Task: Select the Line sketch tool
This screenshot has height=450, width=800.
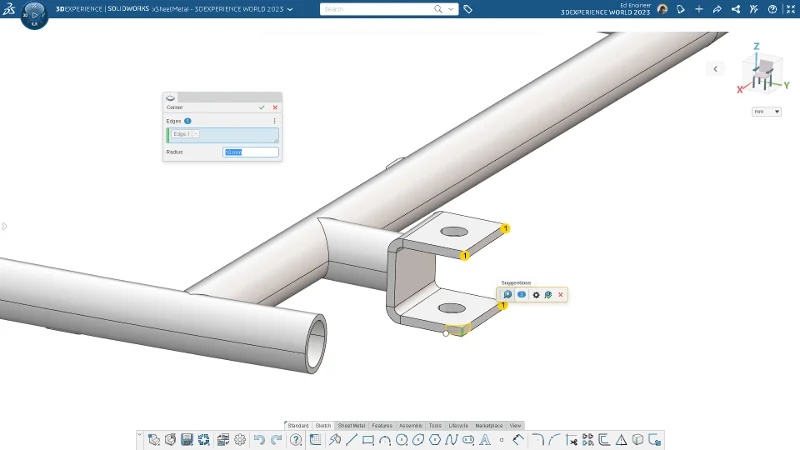Action: tap(351, 439)
